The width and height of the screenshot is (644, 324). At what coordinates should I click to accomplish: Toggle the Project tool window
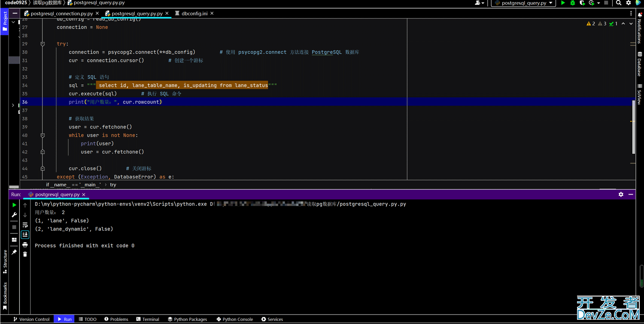tap(5, 21)
